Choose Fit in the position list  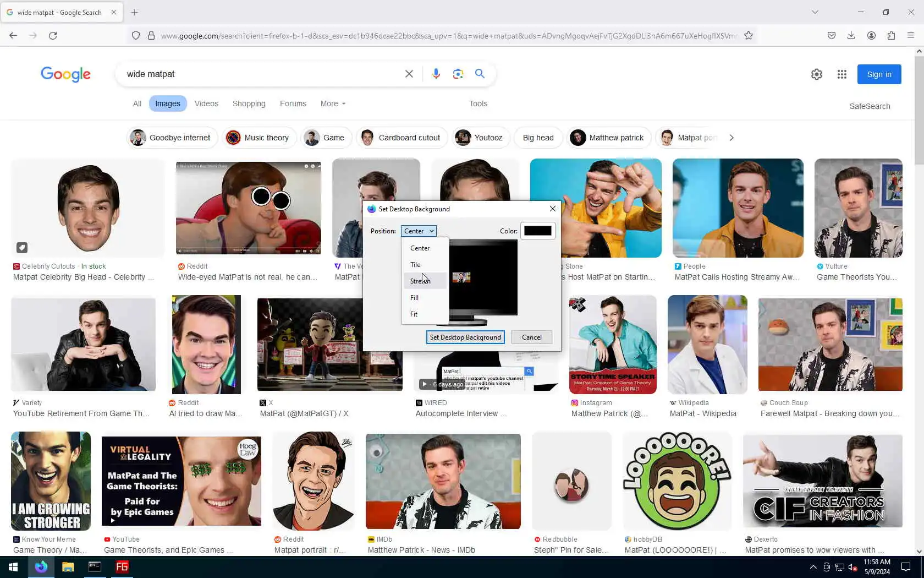point(425,314)
